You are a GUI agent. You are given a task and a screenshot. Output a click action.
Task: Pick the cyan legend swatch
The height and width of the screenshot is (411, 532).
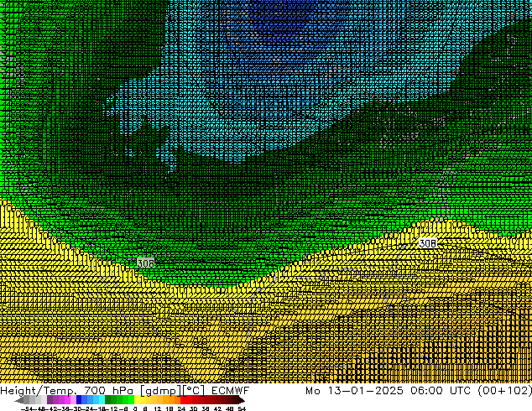point(102,400)
